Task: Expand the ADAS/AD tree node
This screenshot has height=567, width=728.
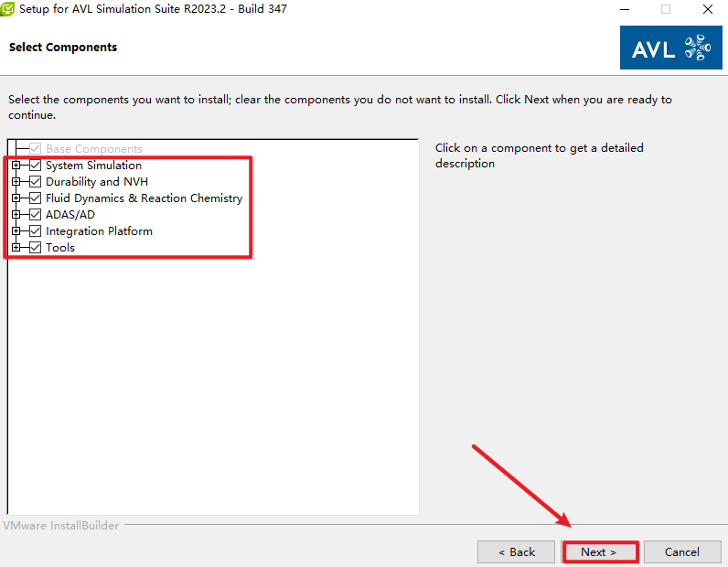Action: pyautogui.click(x=16, y=215)
